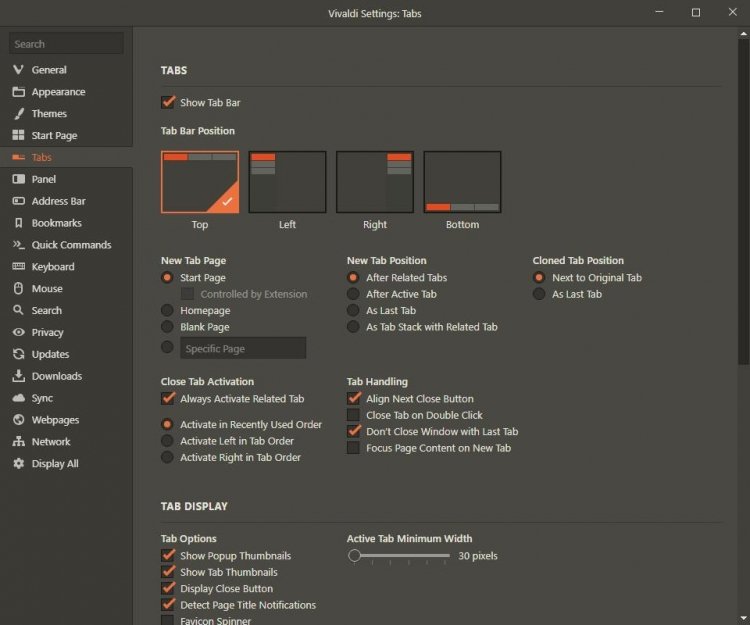Viewport: 750px width, 625px height.
Task: Uncheck Display Close Button option
Action: click(x=167, y=588)
